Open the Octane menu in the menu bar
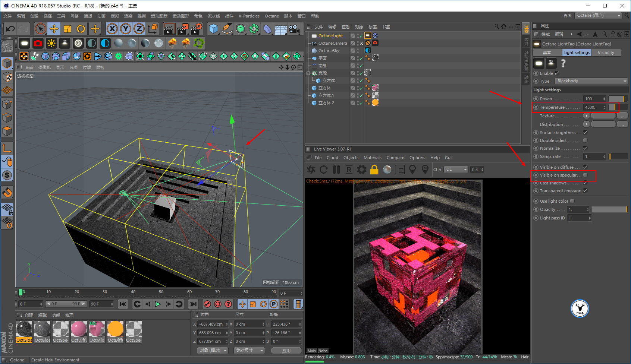Image resolution: width=631 pixels, height=364 pixels. pyautogui.click(x=272, y=16)
